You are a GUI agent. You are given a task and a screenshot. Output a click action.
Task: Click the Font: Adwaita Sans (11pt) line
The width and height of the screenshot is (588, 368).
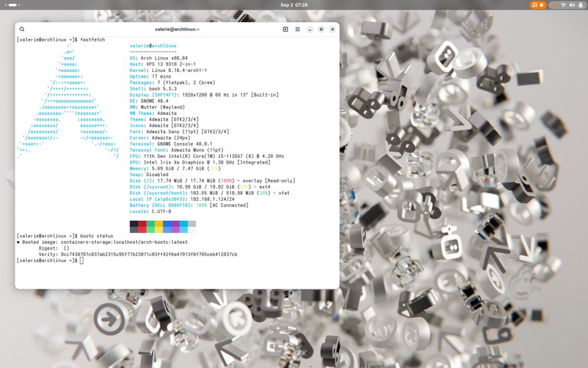click(x=179, y=131)
